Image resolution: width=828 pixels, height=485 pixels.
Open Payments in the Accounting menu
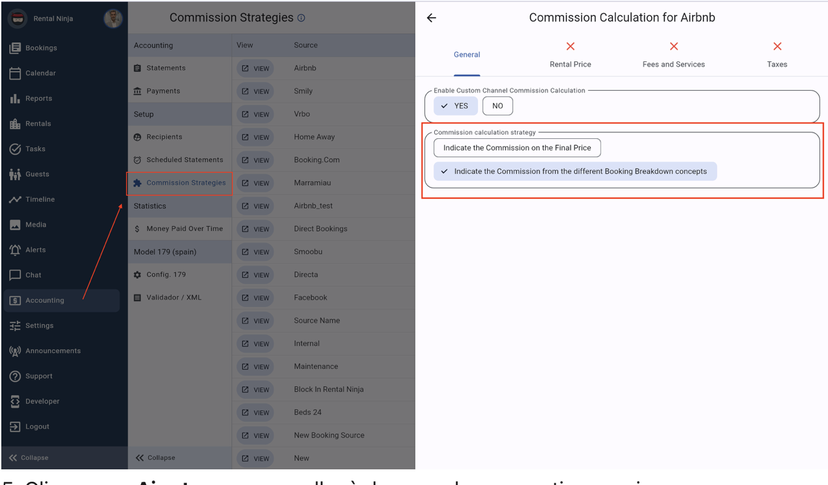180,91
